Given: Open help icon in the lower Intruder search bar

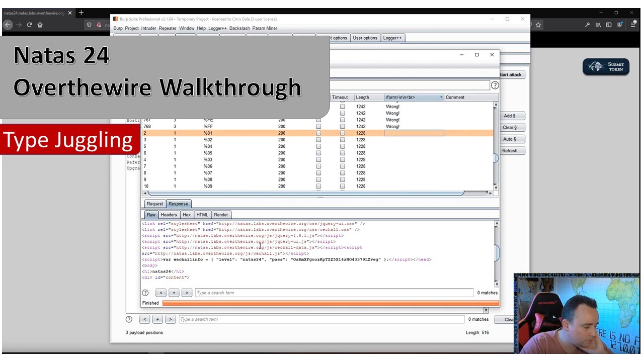Looking at the screenshot, I should point(129,319).
